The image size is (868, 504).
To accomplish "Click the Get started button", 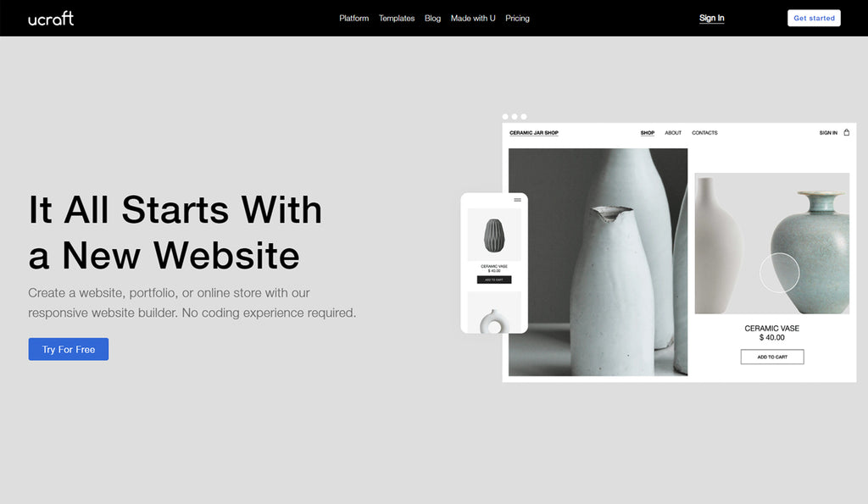I will tap(814, 19).
